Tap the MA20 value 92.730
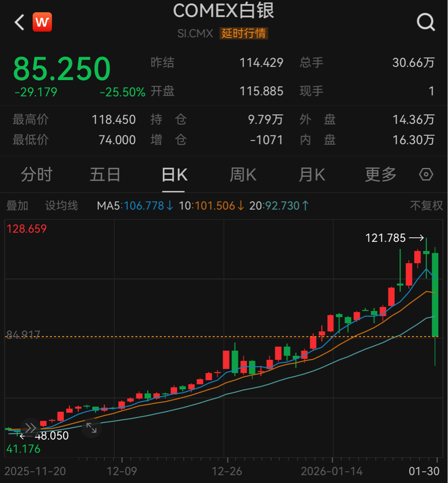 point(282,206)
